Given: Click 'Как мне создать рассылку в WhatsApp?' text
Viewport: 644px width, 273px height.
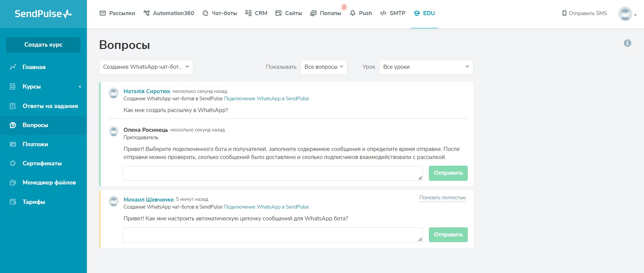Looking at the screenshot, I should (x=176, y=110).
